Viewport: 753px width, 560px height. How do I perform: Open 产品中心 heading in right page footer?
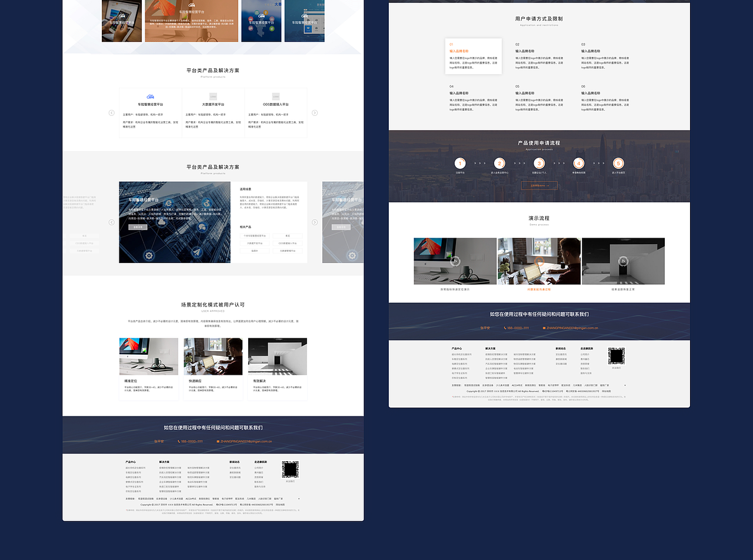point(457,348)
